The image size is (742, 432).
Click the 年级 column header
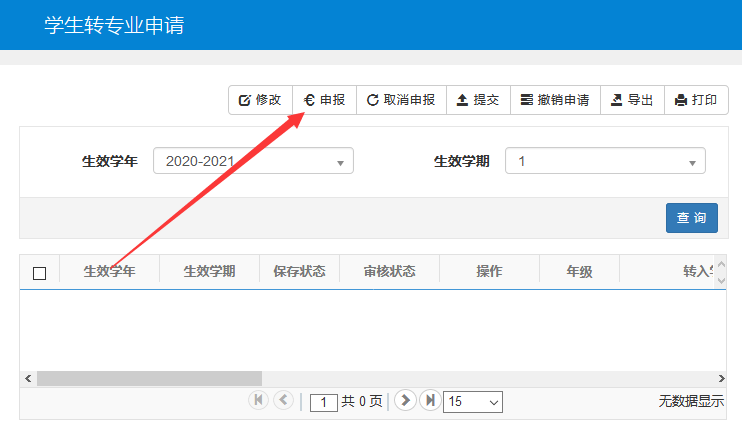[579, 271]
